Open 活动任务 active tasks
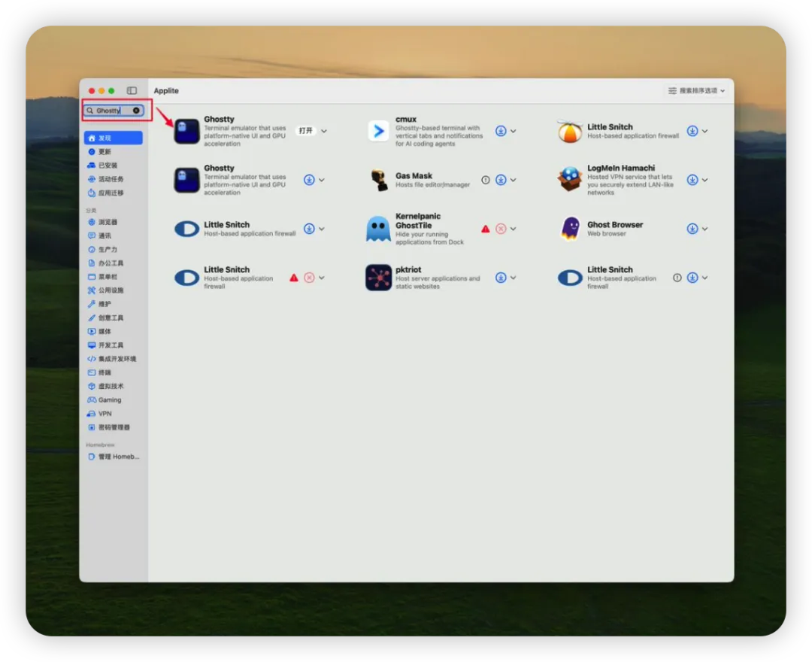The height and width of the screenshot is (662, 812). (x=114, y=179)
